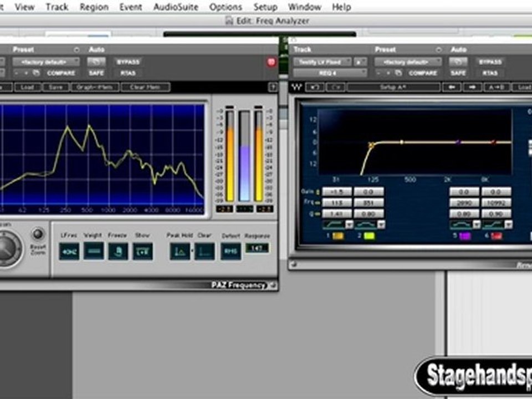Click the Clear Mem button
The height and width of the screenshot is (399, 532).
(146, 87)
